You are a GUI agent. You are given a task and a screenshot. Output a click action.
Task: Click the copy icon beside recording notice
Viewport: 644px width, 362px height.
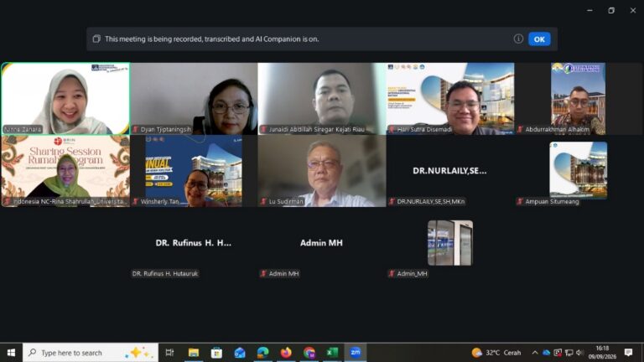pyautogui.click(x=96, y=39)
